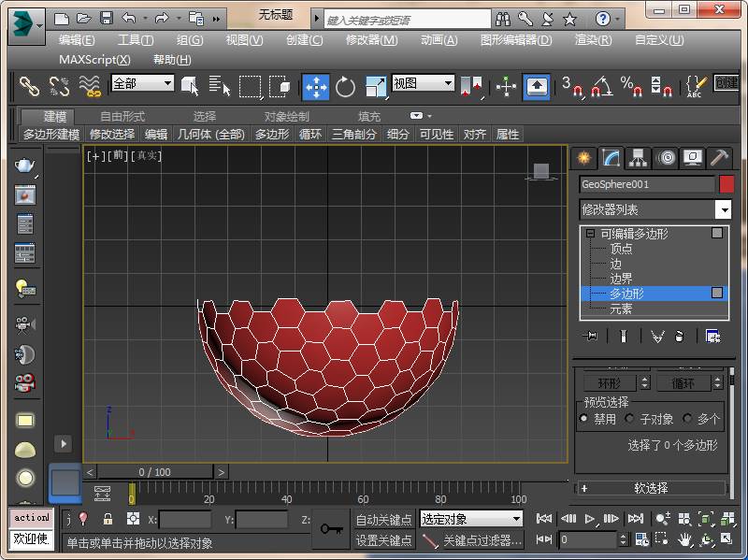Click the 设置关键点 button
The height and width of the screenshot is (560, 748).
[383, 540]
